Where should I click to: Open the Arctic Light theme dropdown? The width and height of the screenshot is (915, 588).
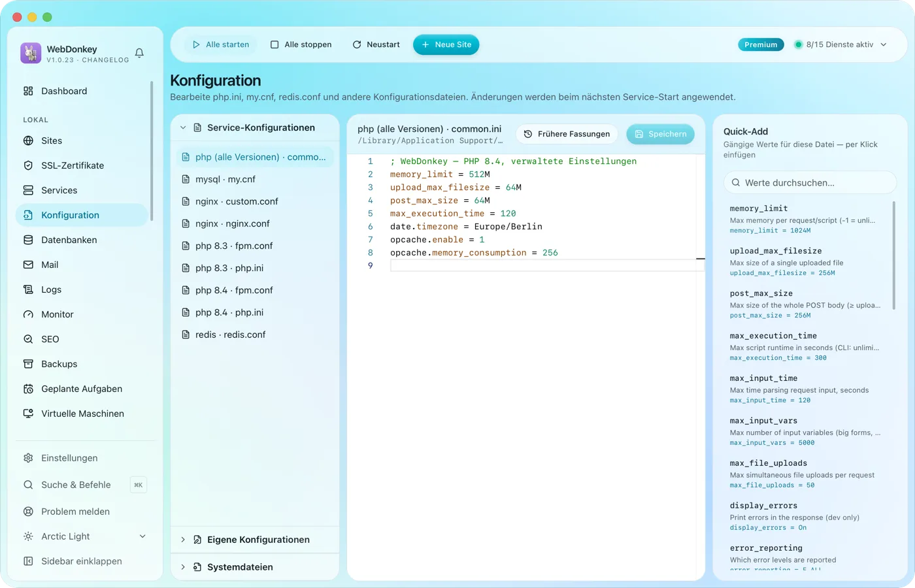coord(84,536)
